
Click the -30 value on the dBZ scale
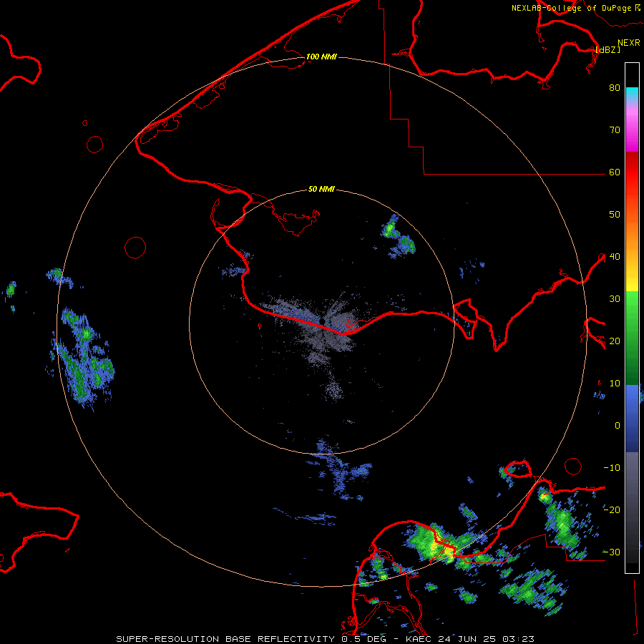point(612,552)
